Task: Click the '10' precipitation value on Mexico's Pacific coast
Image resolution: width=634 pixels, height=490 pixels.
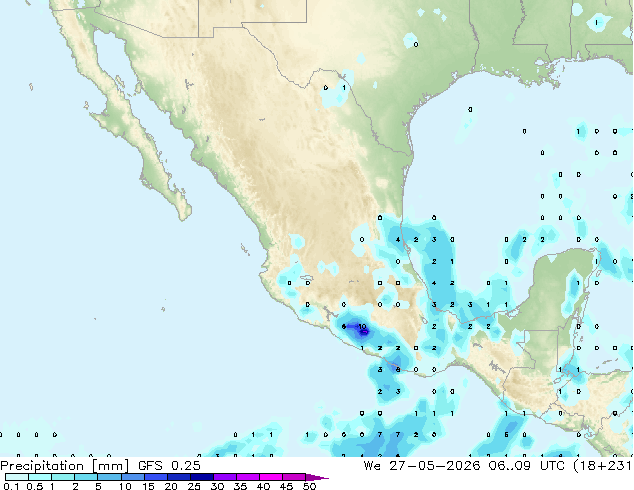Action: click(362, 326)
